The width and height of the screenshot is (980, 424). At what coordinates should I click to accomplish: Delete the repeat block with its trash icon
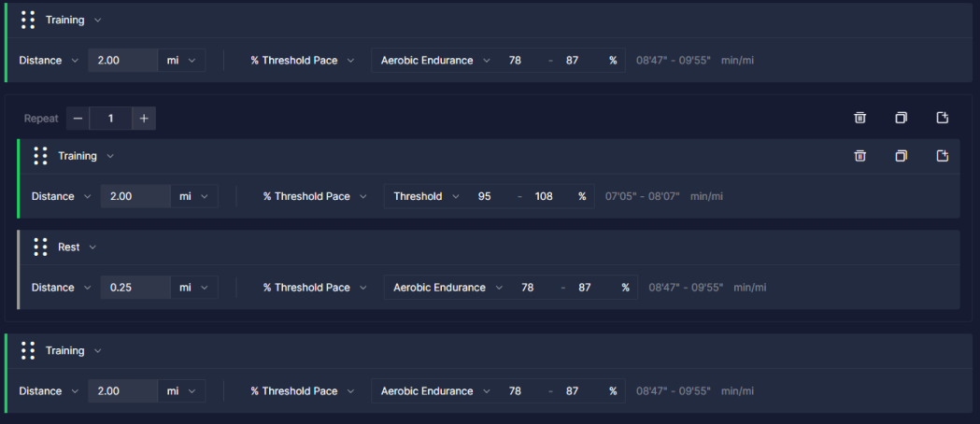pyautogui.click(x=860, y=118)
